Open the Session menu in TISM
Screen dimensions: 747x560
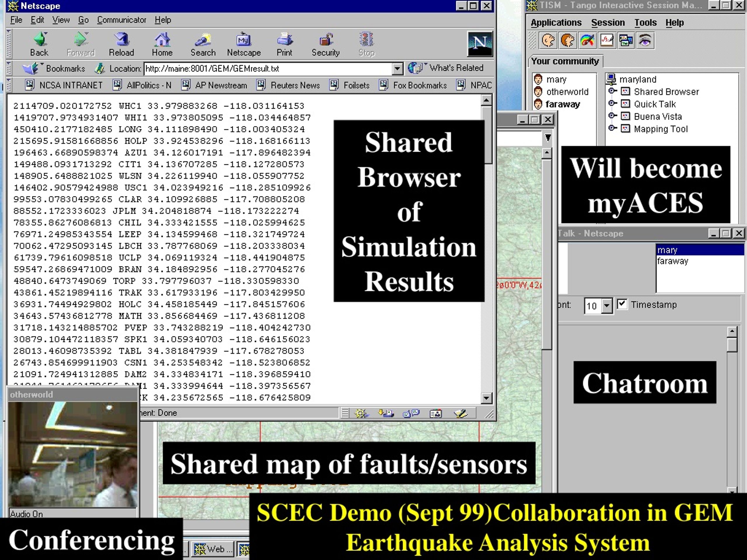point(608,23)
